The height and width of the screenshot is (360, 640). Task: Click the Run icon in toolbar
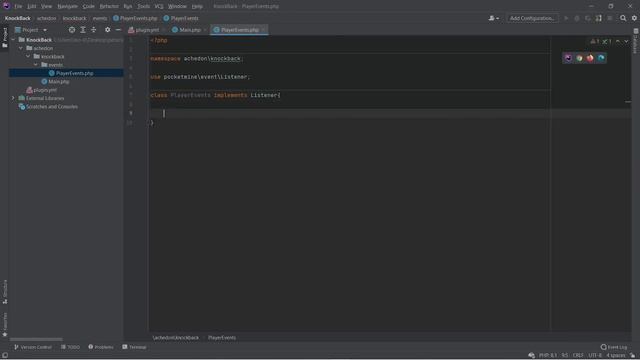(566, 18)
